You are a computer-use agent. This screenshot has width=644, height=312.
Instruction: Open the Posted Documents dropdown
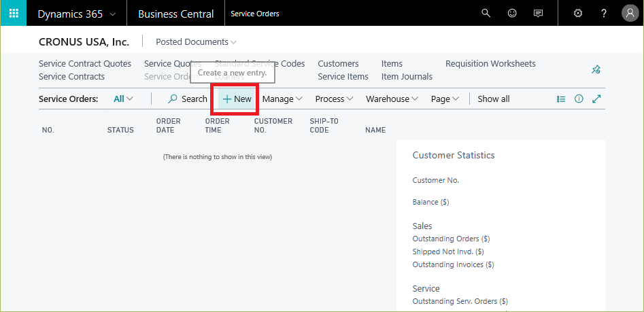(x=196, y=42)
